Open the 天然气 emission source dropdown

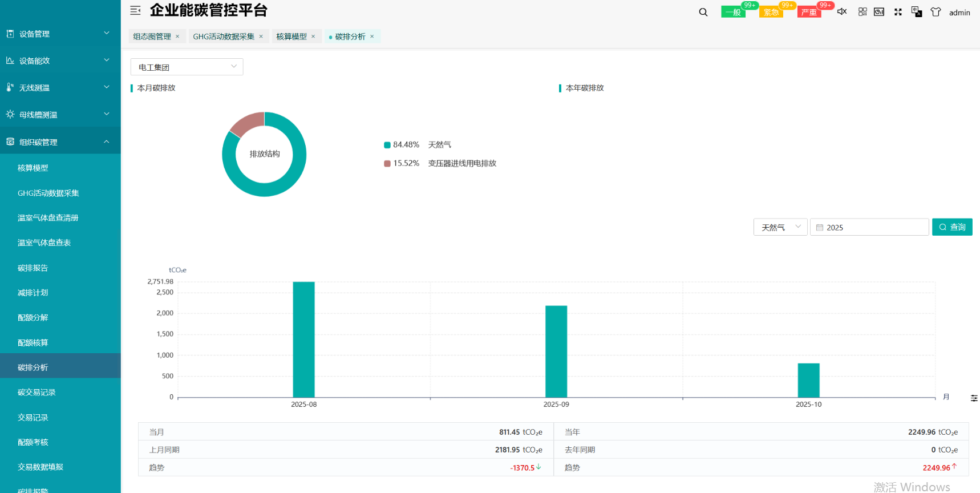point(780,227)
